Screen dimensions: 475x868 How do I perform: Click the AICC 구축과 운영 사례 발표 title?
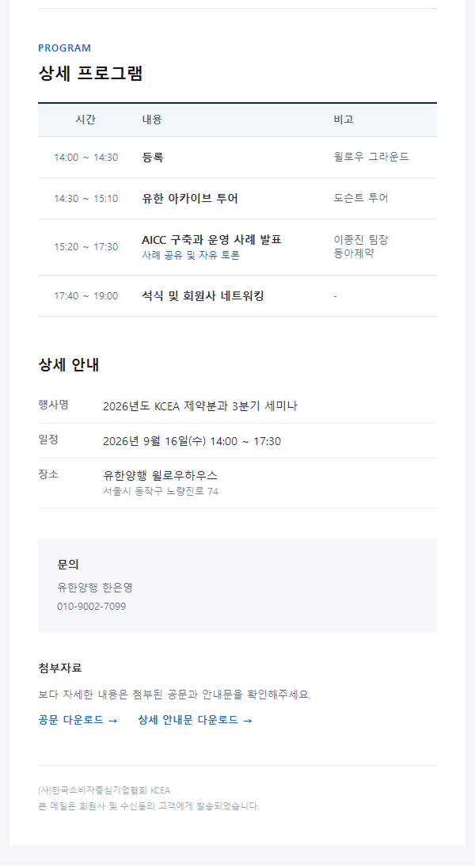tap(211, 240)
